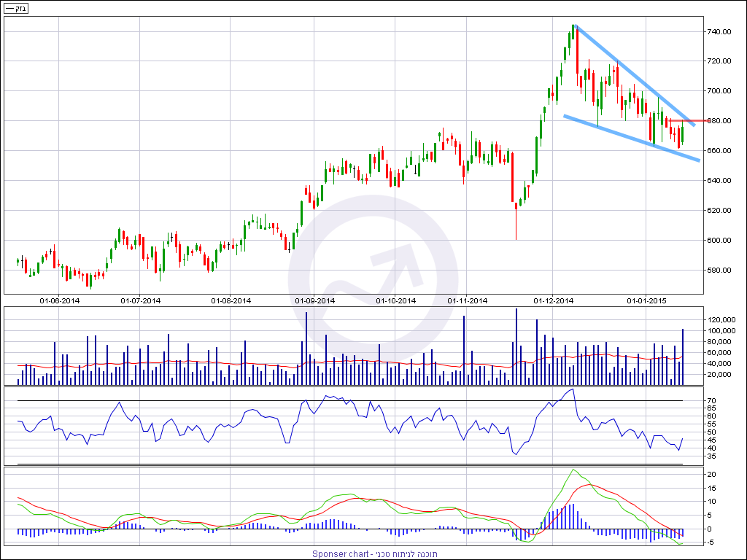Click the בזק legend box
This screenshot has height=560, width=747.
15,7
